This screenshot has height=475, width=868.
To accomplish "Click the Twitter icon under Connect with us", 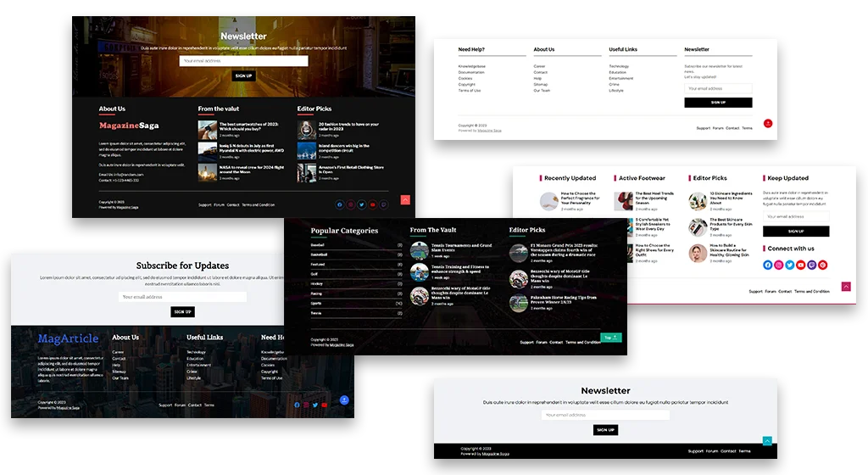I will pyautogui.click(x=790, y=265).
